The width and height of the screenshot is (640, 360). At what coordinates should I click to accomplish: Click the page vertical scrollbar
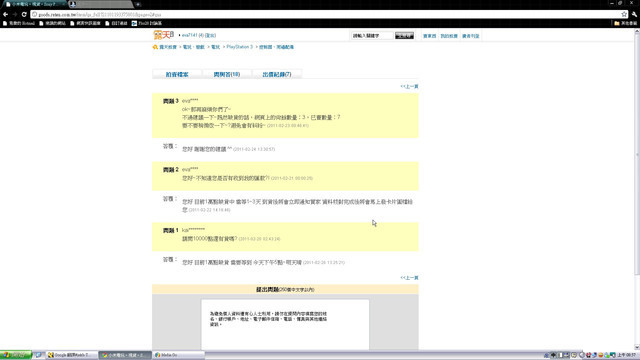(x=637, y=155)
